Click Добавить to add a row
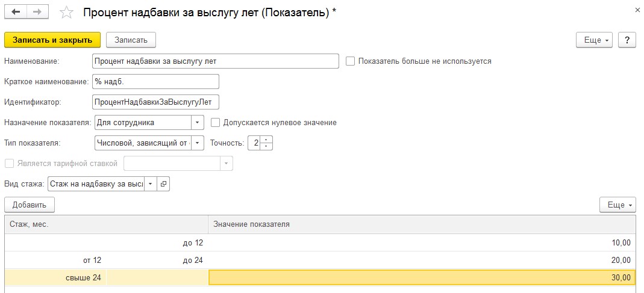This screenshot has width=644, height=293. [x=30, y=205]
